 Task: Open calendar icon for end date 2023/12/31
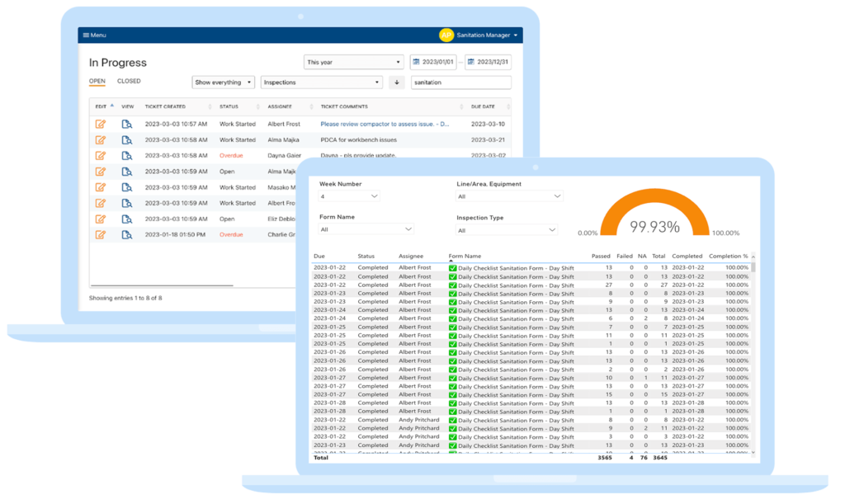(471, 63)
